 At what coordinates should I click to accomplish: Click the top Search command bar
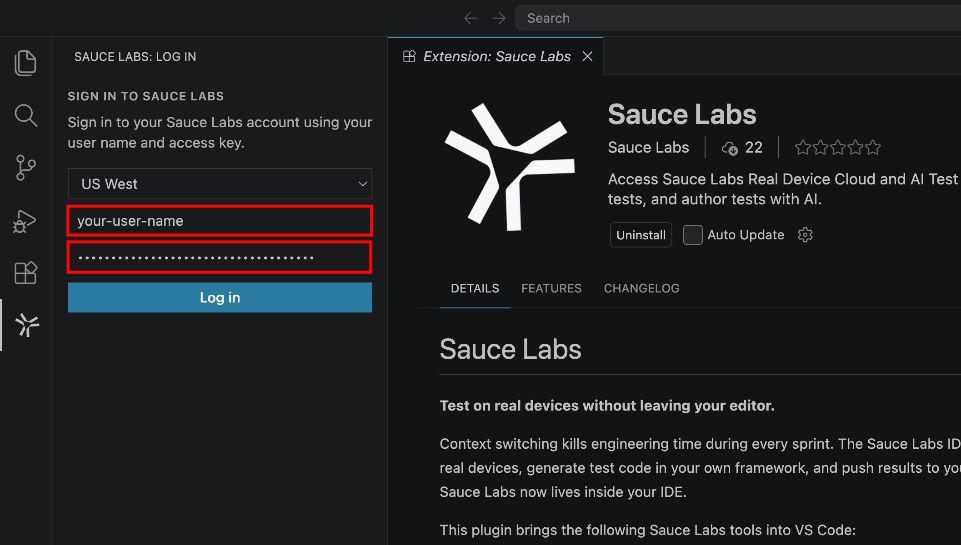coord(738,18)
